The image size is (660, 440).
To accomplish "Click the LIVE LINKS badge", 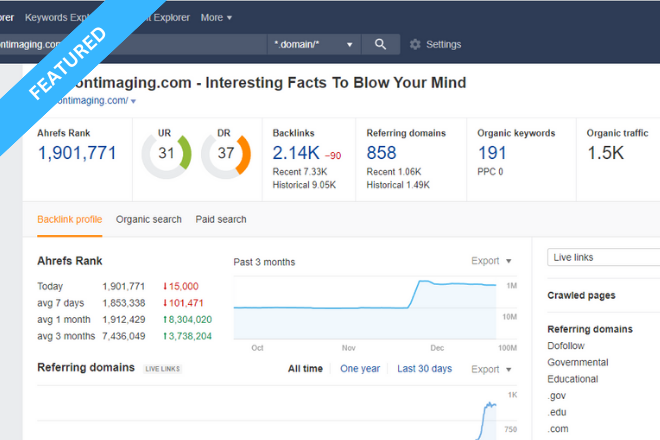I will point(161,369).
